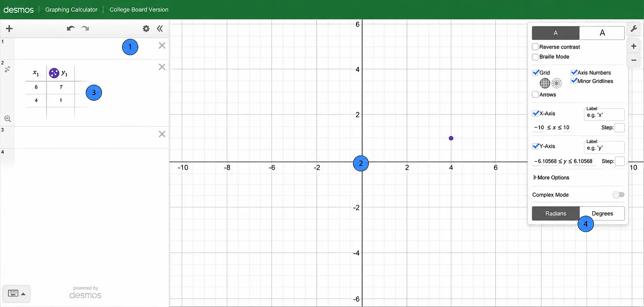Viewport: 644px width, 307px height.
Task: Select Radians angle mode
Action: 556,213
